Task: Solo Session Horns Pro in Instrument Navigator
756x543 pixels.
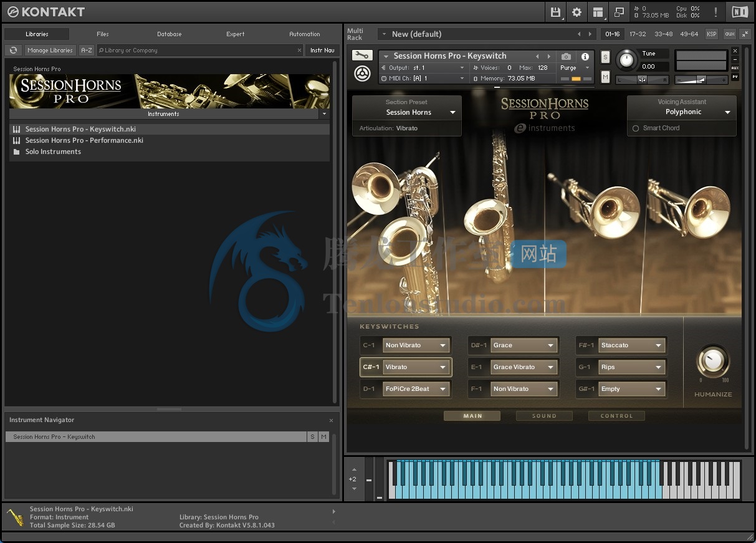Action: click(312, 437)
